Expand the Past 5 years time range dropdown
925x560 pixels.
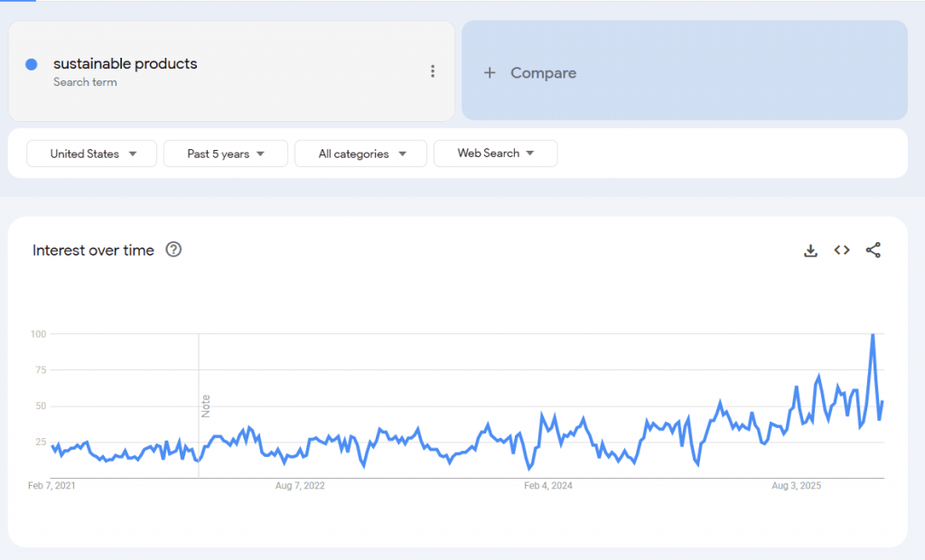(225, 154)
